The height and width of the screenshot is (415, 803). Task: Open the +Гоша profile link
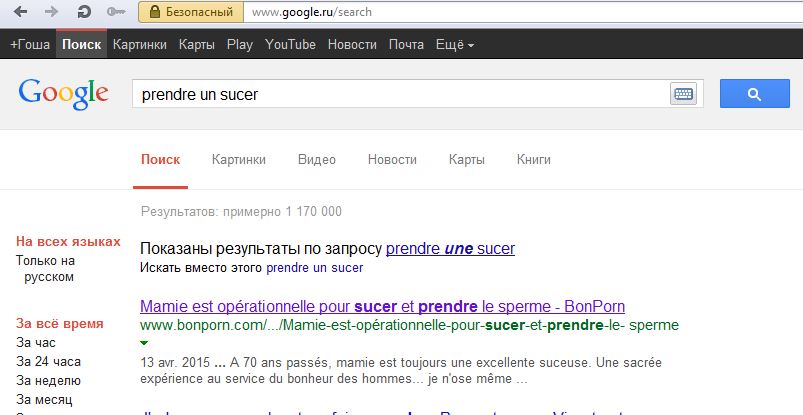click(30, 45)
